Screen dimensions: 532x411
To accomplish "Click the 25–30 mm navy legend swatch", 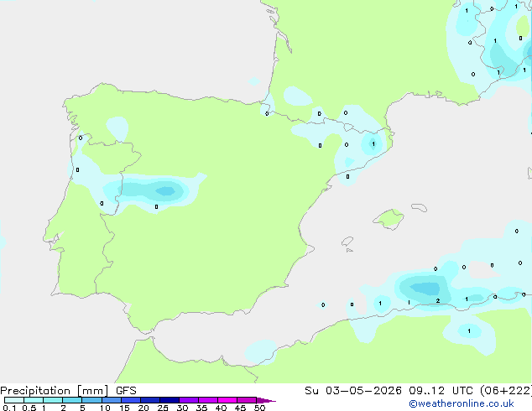I will [170, 400].
